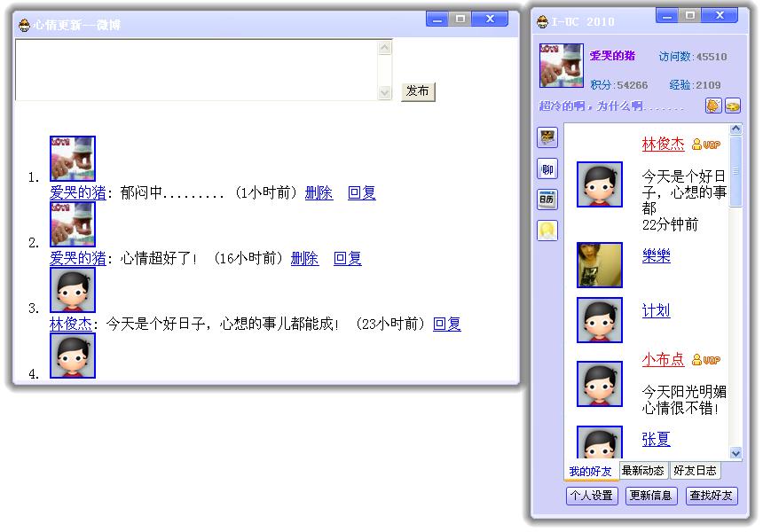The width and height of the screenshot is (763, 532).
Task: Open 小布点 name link in friend list
Action: pos(664,359)
